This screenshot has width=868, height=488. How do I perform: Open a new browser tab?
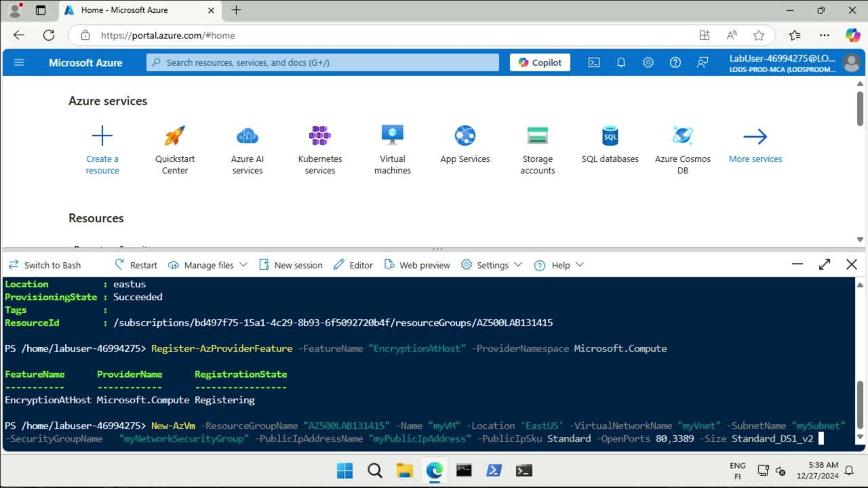(x=236, y=10)
